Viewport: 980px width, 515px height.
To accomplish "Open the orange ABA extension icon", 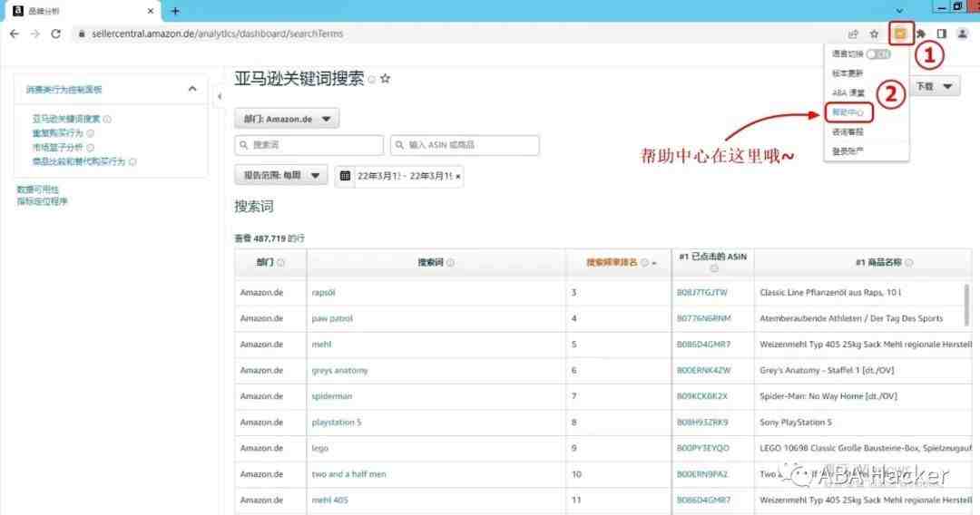I will tap(900, 34).
